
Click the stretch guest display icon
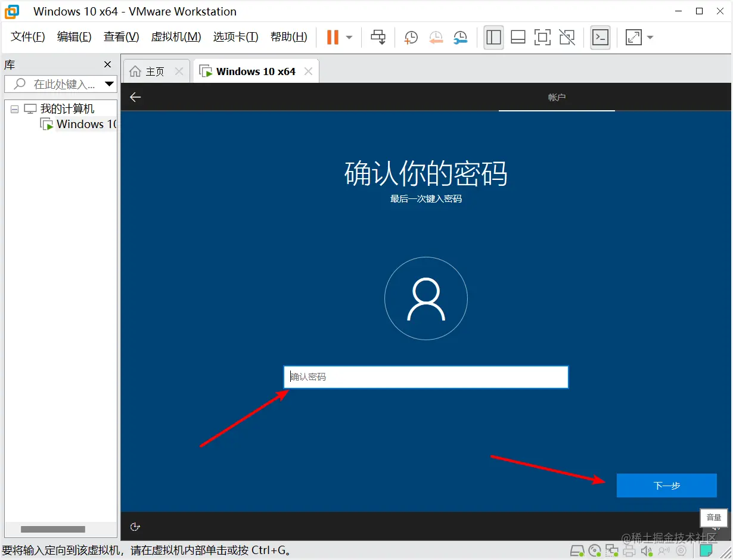point(633,38)
